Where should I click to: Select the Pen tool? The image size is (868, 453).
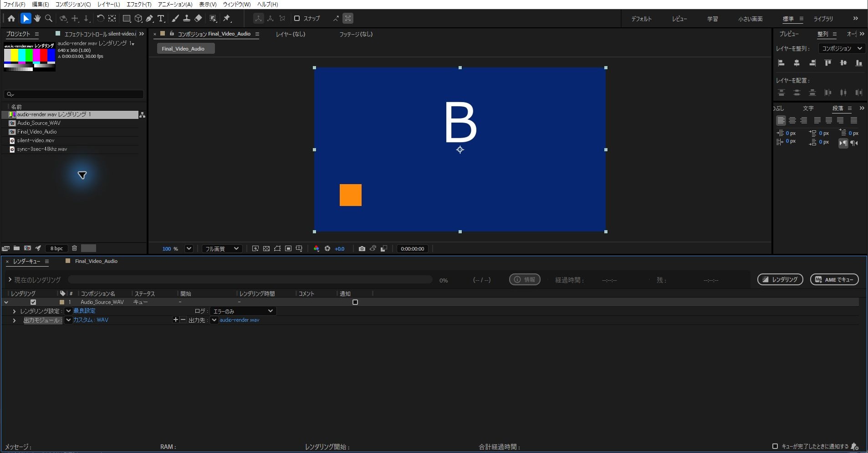click(x=149, y=18)
